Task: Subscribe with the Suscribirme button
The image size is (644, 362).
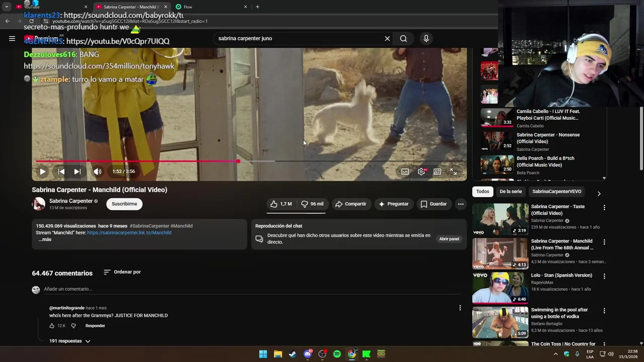Action: tap(124, 204)
